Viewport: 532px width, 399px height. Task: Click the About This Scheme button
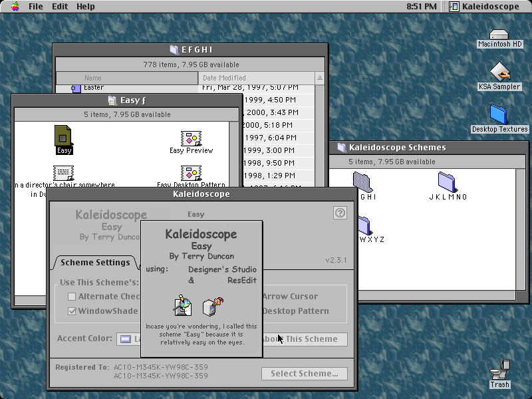pos(305,339)
